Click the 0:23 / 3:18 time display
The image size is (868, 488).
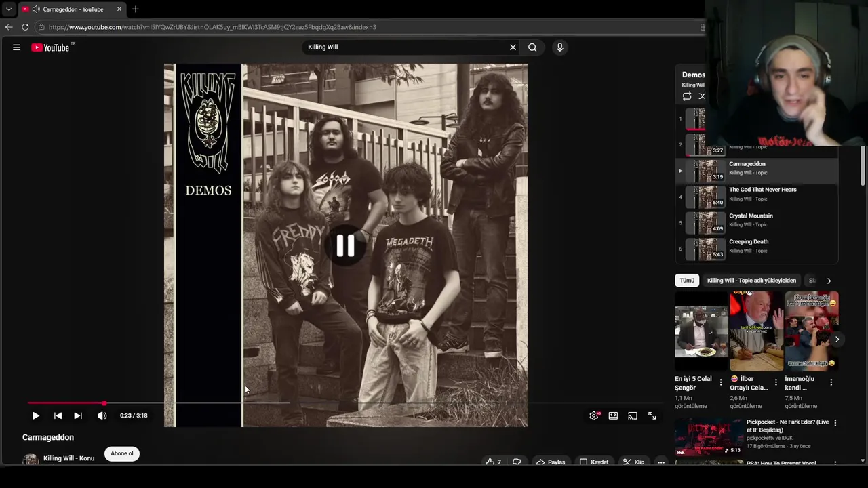point(134,415)
